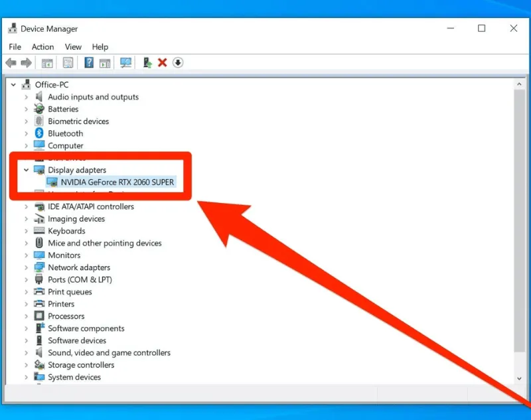Expand the Bluetooth category
The width and height of the screenshot is (531, 420).
(x=27, y=133)
